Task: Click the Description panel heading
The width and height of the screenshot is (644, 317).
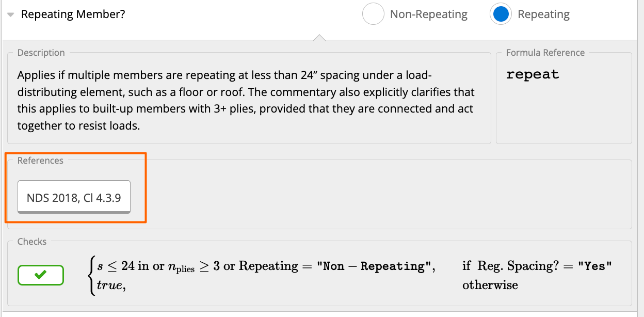Action: [41, 53]
